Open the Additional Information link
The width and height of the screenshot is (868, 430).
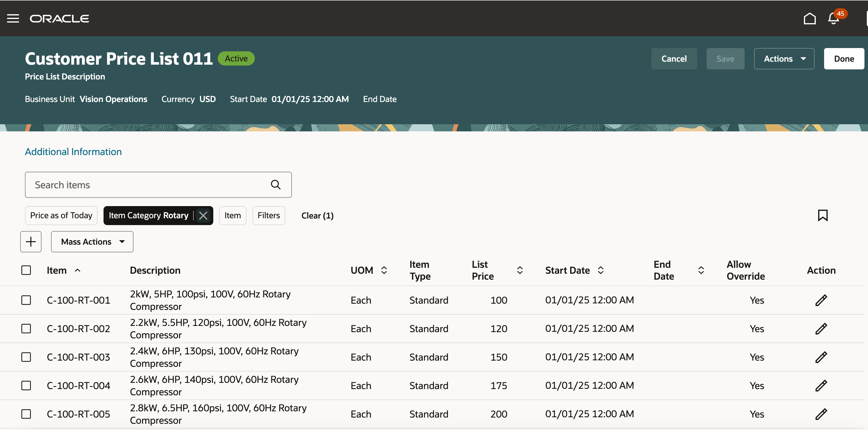click(x=73, y=152)
